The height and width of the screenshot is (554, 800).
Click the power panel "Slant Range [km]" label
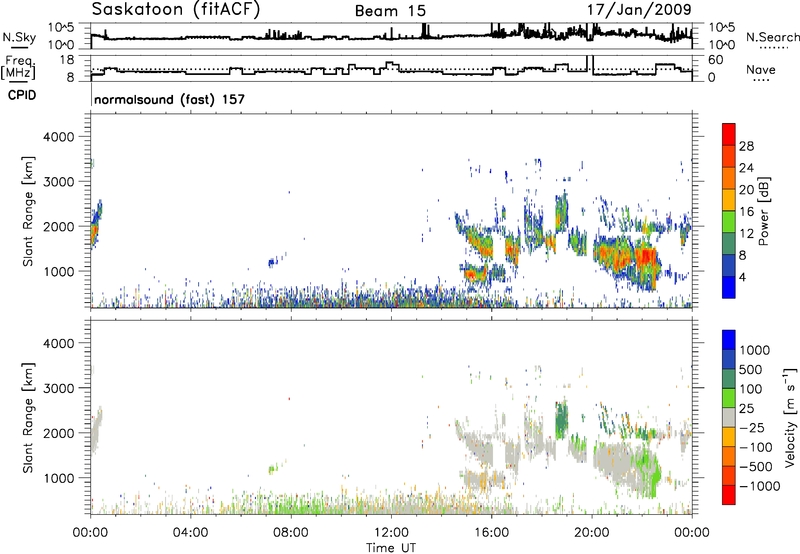[x=28, y=211]
